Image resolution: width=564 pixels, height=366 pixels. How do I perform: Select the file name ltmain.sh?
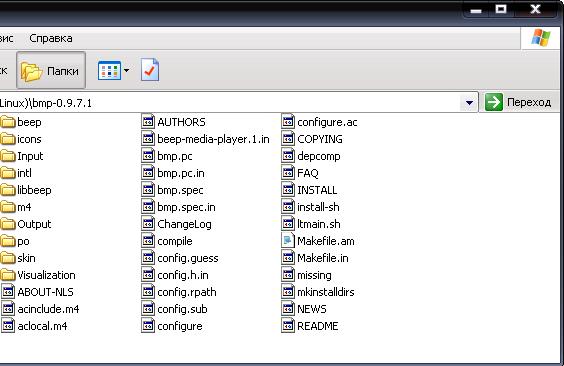(318, 224)
